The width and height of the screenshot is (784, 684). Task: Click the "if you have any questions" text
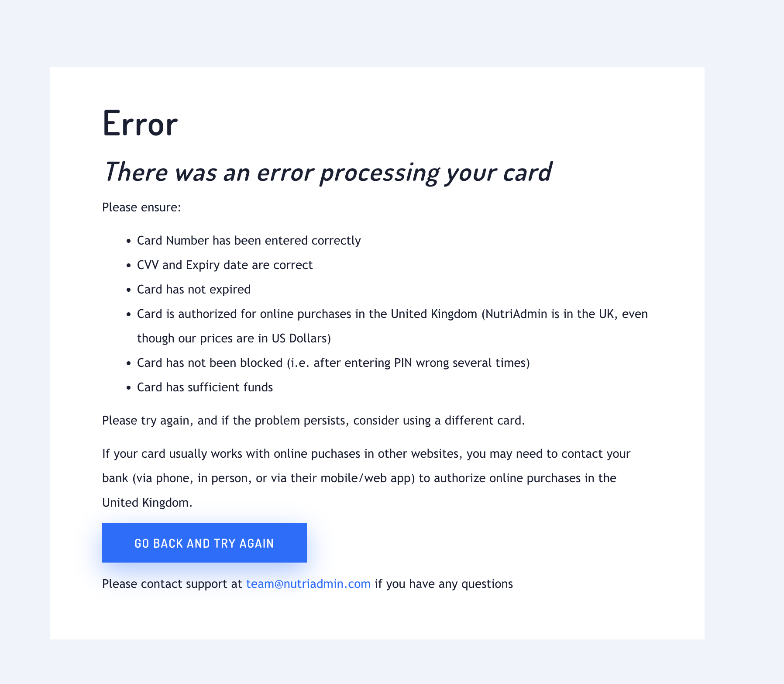(x=444, y=584)
